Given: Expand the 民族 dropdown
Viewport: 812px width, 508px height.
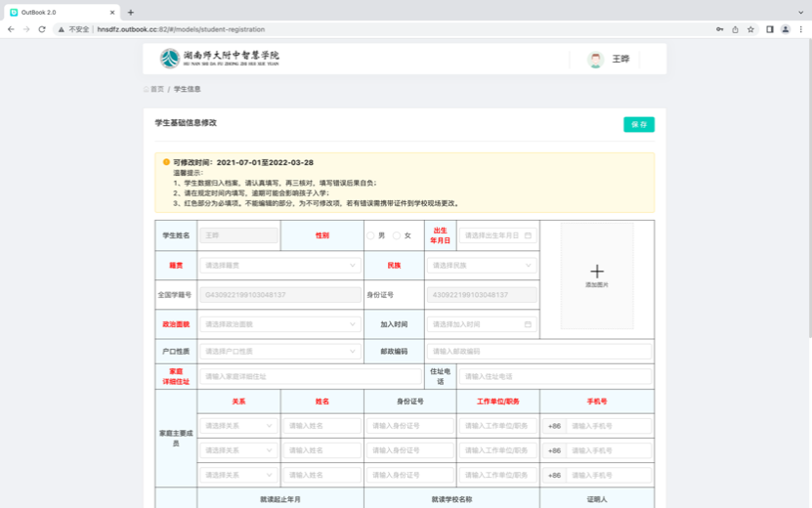Looking at the screenshot, I should tap(482, 265).
